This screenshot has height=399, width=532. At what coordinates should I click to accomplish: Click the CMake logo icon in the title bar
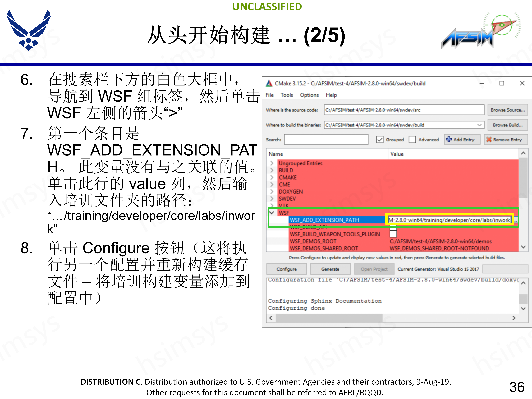tap(269, 83)
